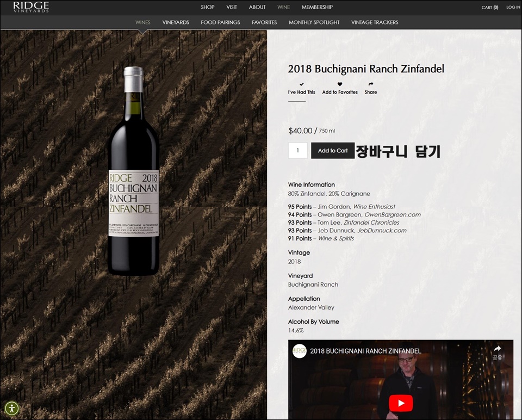Go to FAVORITES submenu
Viewport: 522px width, 420px height.
(264, 22)
